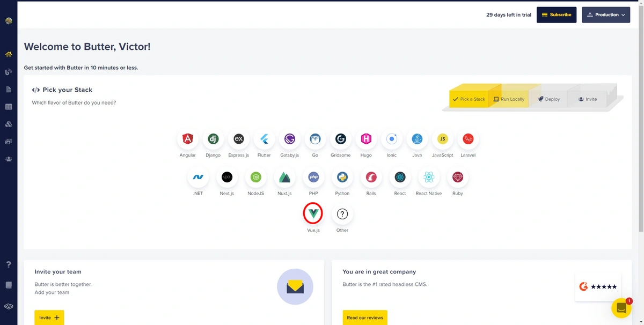Pick the NodeJS icon
Screen dimensions: 644x325
pyautogui.click(x=256, y=177)
